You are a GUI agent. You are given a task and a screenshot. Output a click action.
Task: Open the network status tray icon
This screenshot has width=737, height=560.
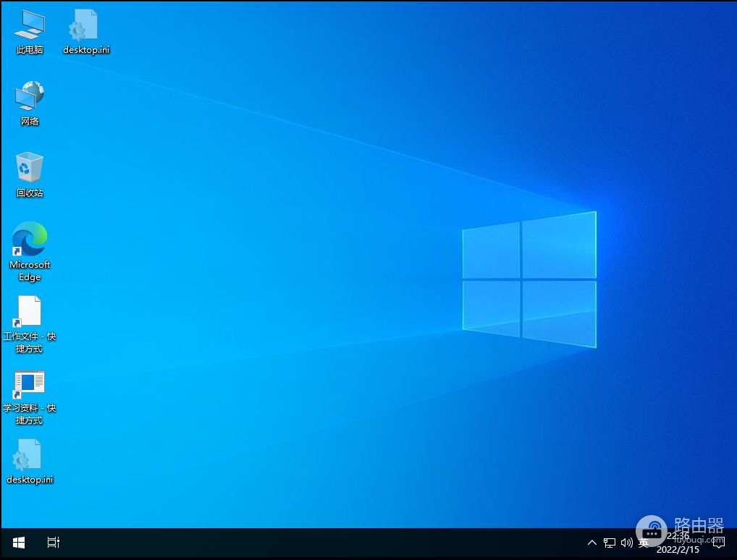[x=610, y=543]
